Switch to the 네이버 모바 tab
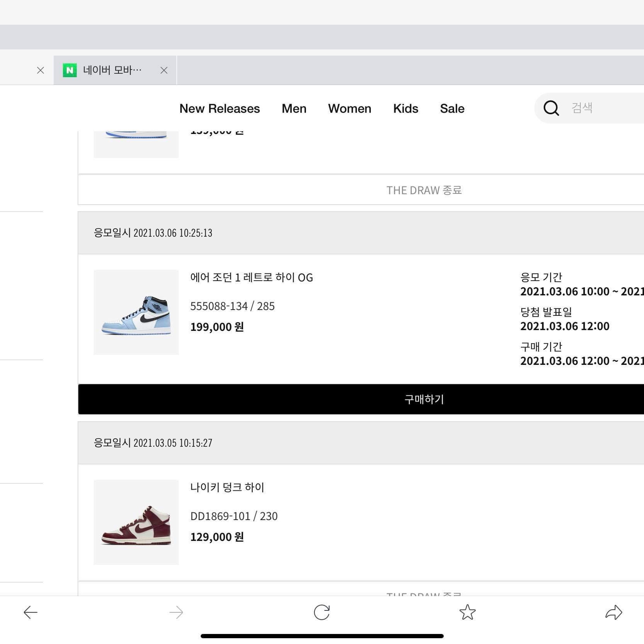This screenshot has width=644, height=644. click(112, 70)
